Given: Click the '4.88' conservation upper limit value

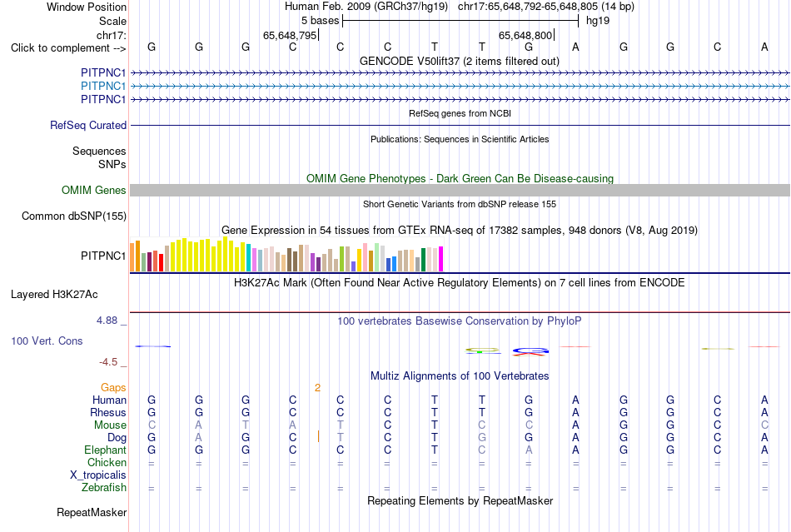Looking at the screenshot, I should [x=107, y=321].
